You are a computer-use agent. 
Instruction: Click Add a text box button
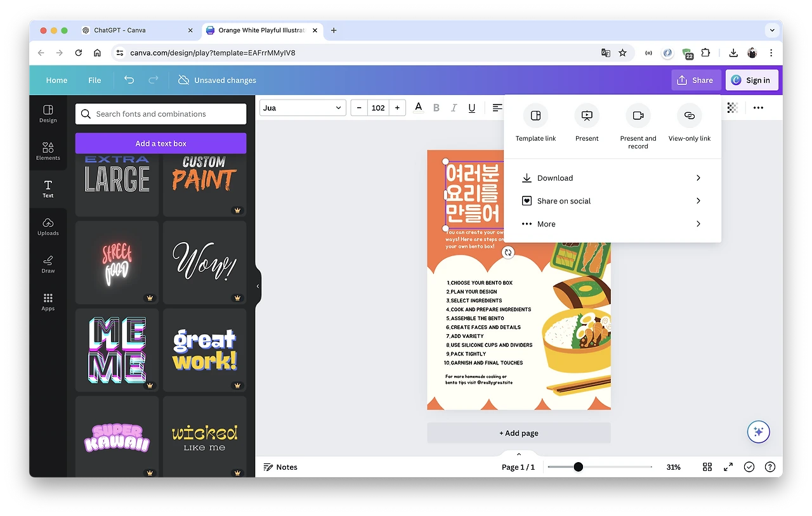click(160, 143)
